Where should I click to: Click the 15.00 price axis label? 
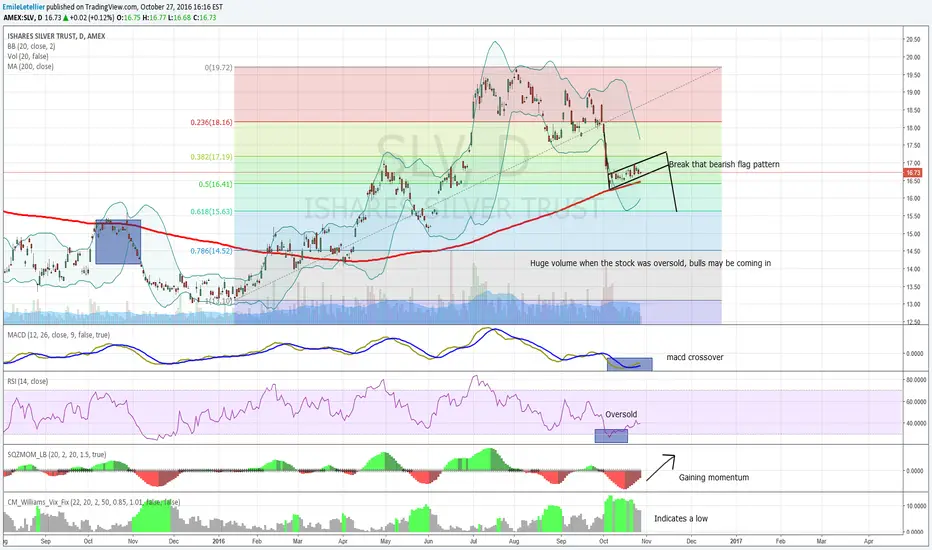(912, 234)
